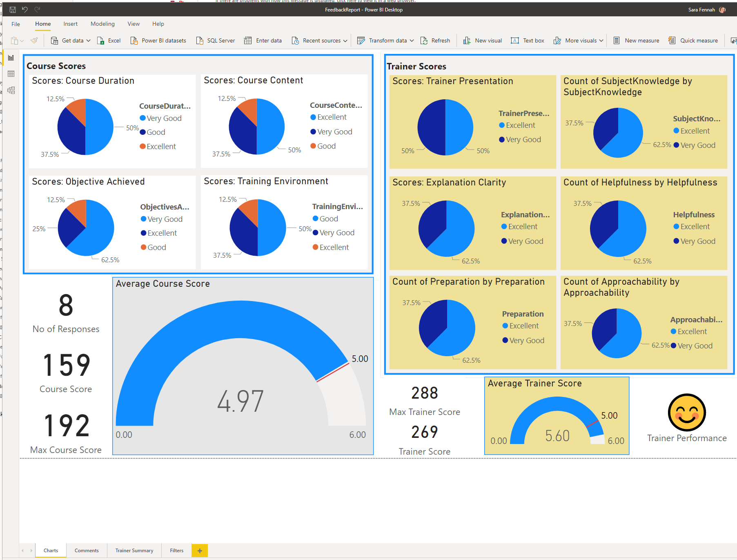Image resolution: width=737 pixels, height=560 pixels.
Task: Switch to the Filters page tab
Action: (x=176, y=550)
